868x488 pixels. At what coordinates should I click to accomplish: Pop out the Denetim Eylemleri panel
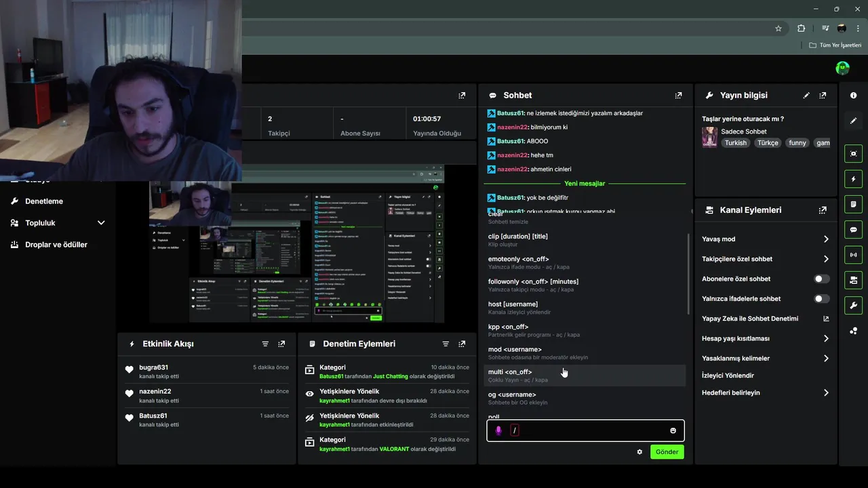(462, 344)
